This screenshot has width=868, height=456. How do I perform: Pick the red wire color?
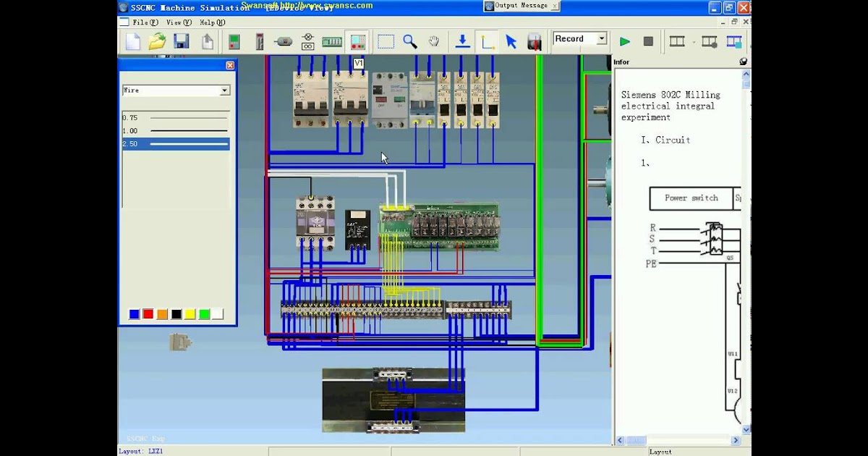coord(148,314)
